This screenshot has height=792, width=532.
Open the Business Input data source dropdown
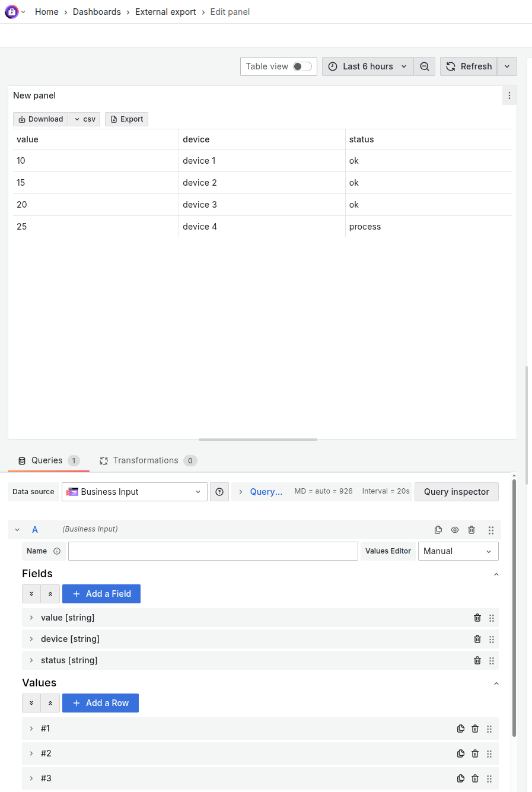click(x=135, y=492)
